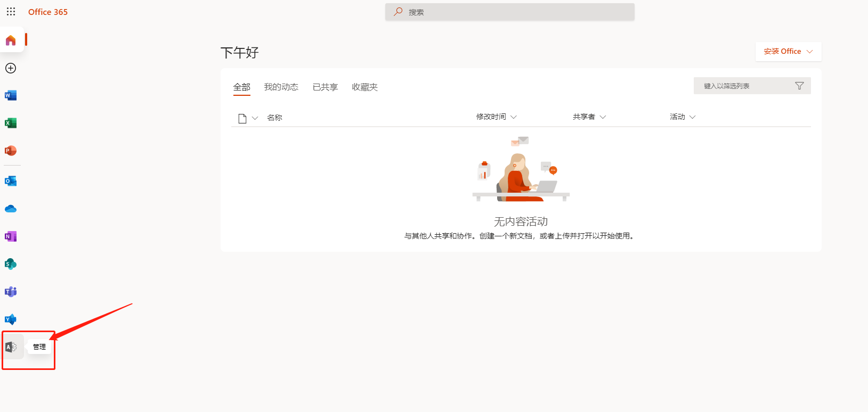Click the Create plus icon
Image resolution: width=868 pixels, height=412 pixels.
tap(11, 68)
